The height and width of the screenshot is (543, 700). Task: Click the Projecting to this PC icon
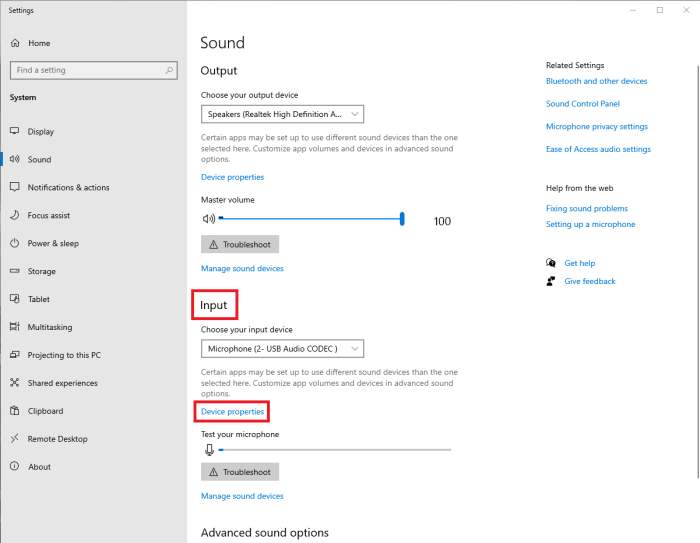pos(15,355)
